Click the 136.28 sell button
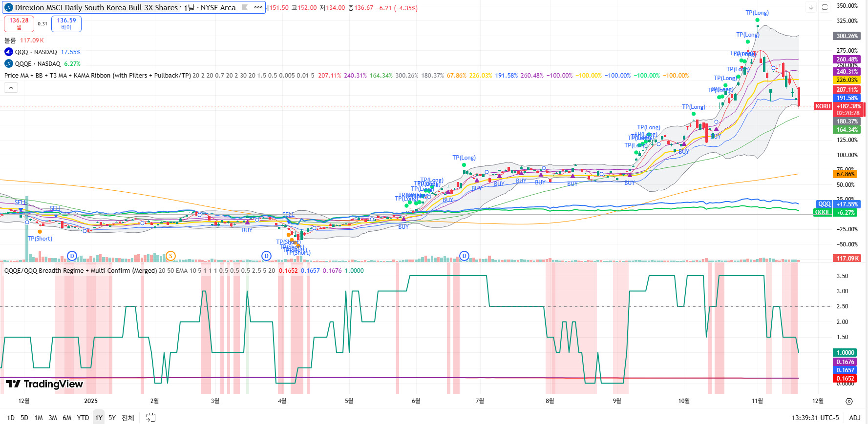Viewport: 868px width, 424px height. click(x=19, y=23)
